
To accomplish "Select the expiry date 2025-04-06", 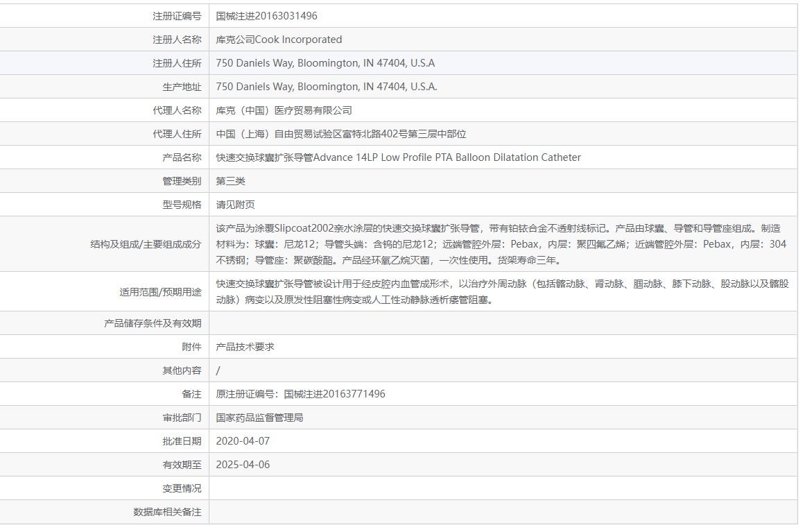I will 243,465.
